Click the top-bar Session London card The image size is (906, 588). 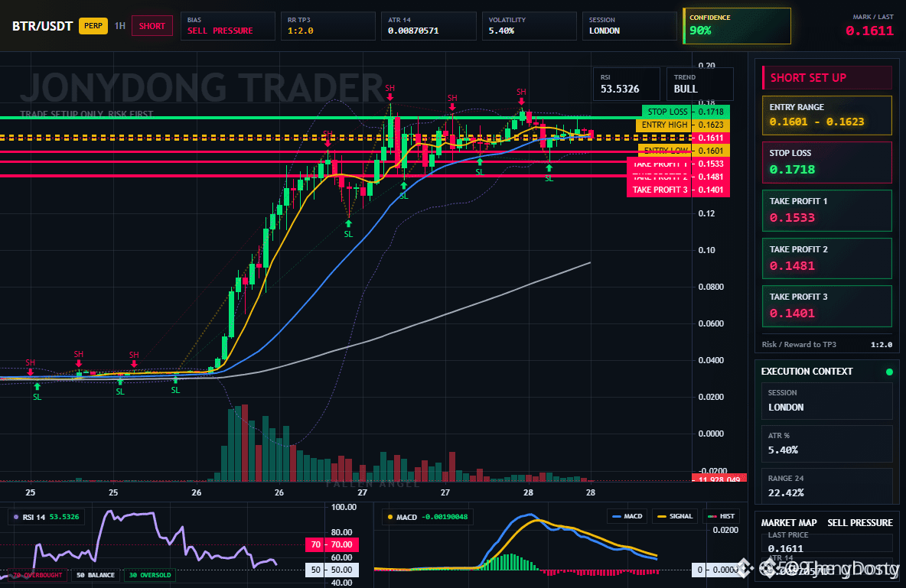pos(629,26)
